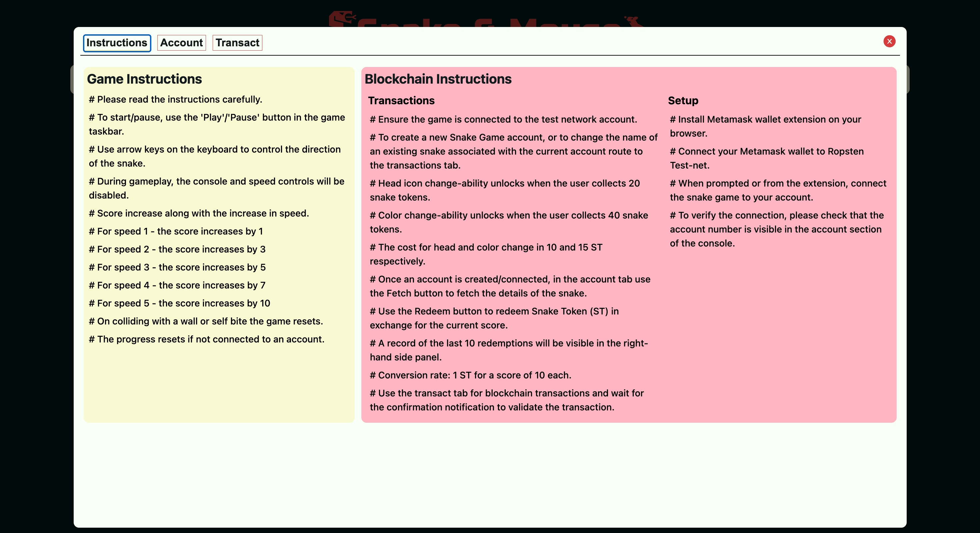Open the Transact tab
This screenshot has width=980, height=533.
pyautogui.click(x=237, y=43)
